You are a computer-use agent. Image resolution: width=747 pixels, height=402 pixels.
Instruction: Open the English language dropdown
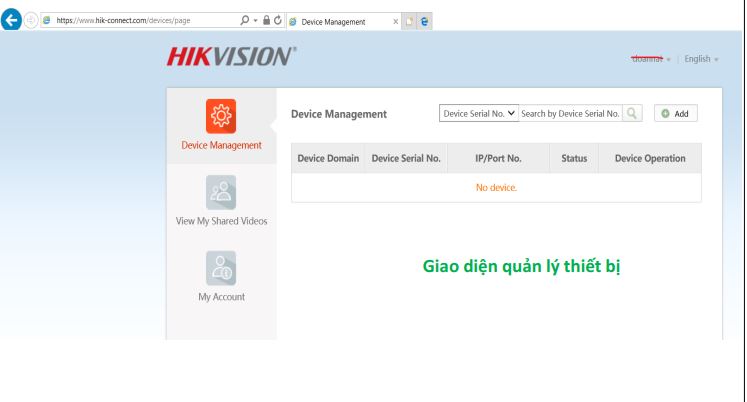(x=701, y=59)
